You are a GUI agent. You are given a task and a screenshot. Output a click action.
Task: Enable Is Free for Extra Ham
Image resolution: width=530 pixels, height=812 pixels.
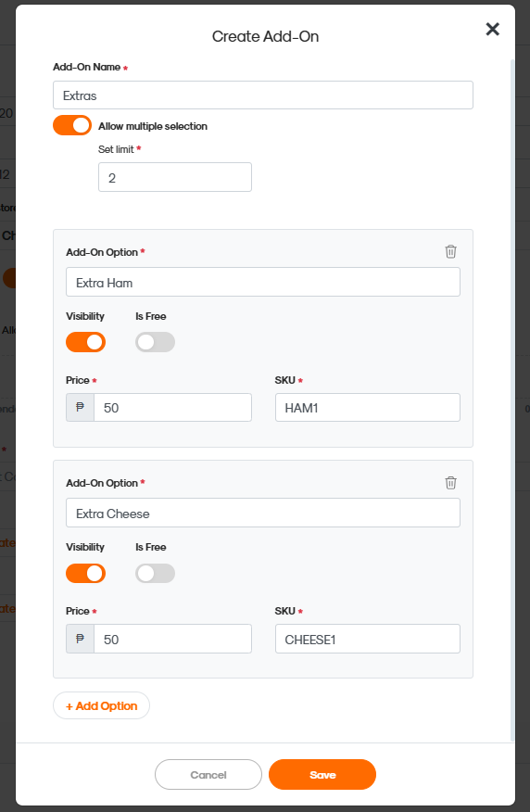click(155, 342)
